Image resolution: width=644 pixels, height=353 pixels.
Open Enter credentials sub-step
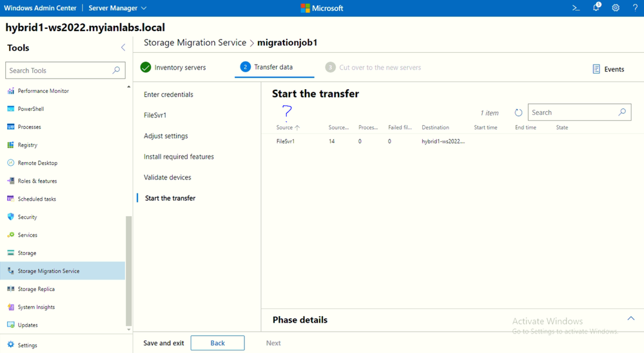pos(168,94)
